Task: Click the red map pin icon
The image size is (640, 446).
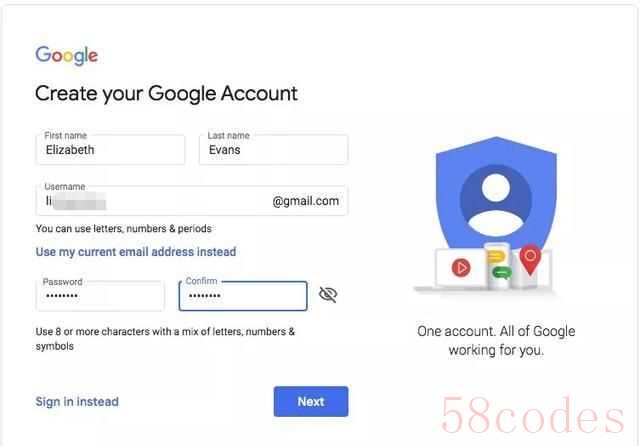Action: [530, 260]
